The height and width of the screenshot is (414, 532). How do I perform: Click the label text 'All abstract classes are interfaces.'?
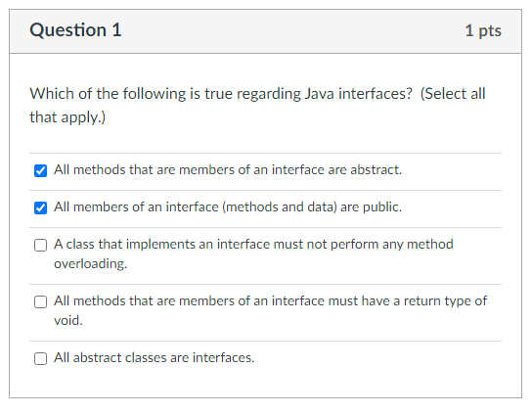[155, 357]
